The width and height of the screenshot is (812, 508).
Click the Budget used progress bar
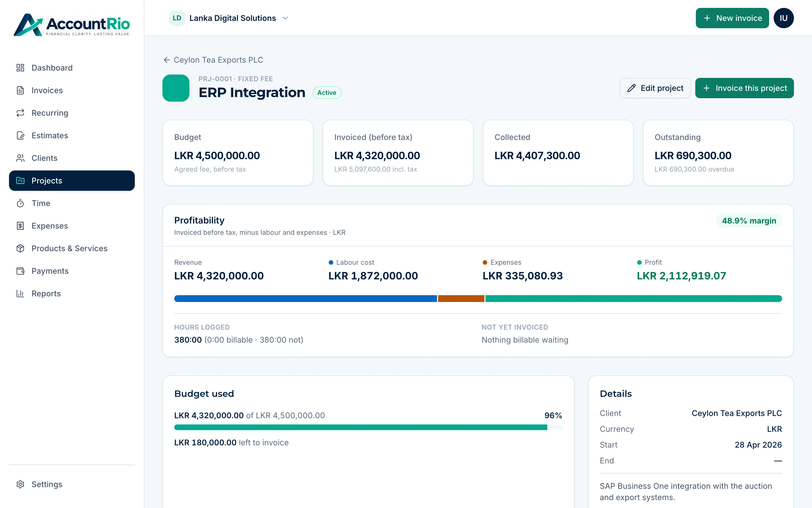click(x=369, y=427)
